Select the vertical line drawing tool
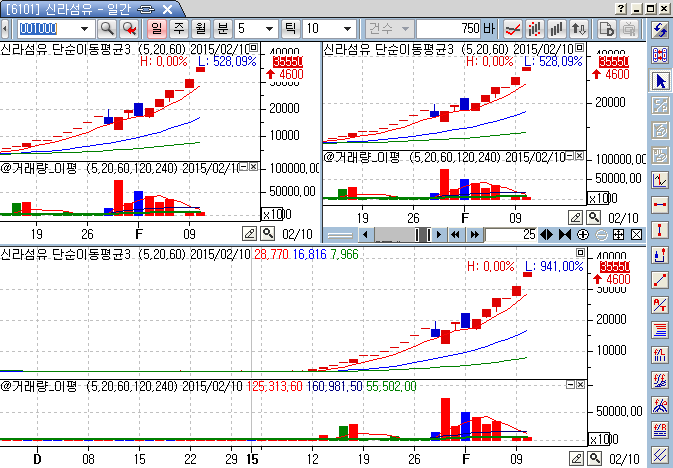Image resolution: width=673 pixels, height=468 pixels. (660, 229)
